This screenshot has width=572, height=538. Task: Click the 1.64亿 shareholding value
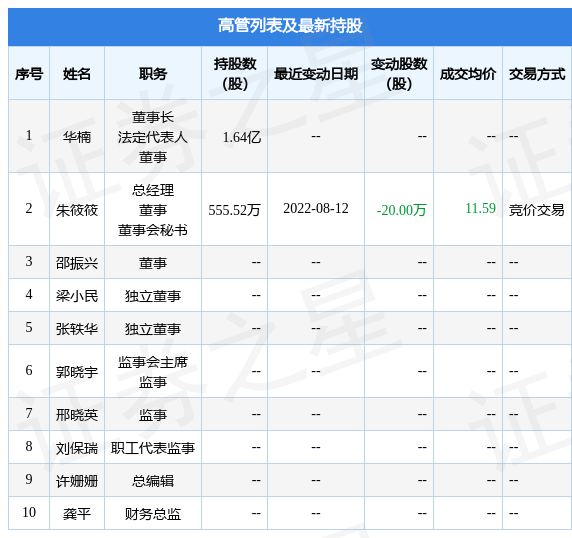point(241,137)
